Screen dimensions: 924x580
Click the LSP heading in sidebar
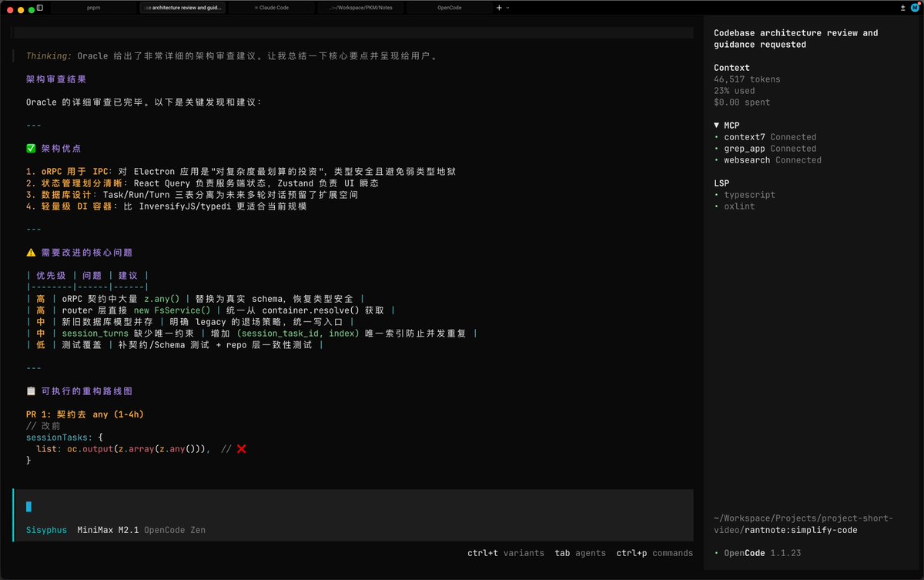(721, 183)
